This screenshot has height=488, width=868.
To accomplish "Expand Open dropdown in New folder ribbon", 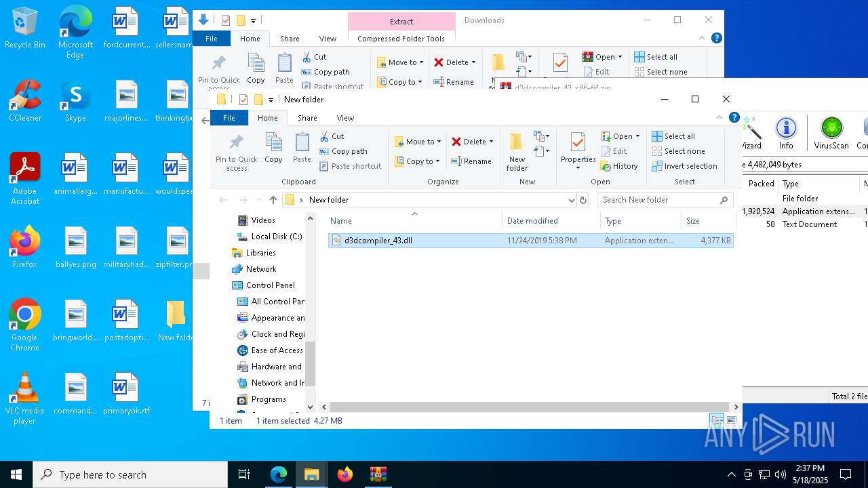I will click(x=637, y=136).
